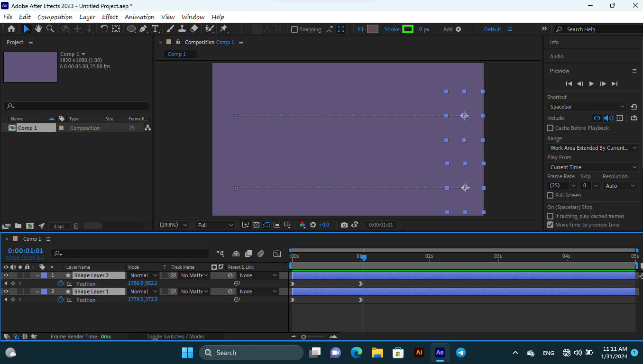The image size is (643, 364).
Task: Click the Stroke color swatch
Action: 408,29
